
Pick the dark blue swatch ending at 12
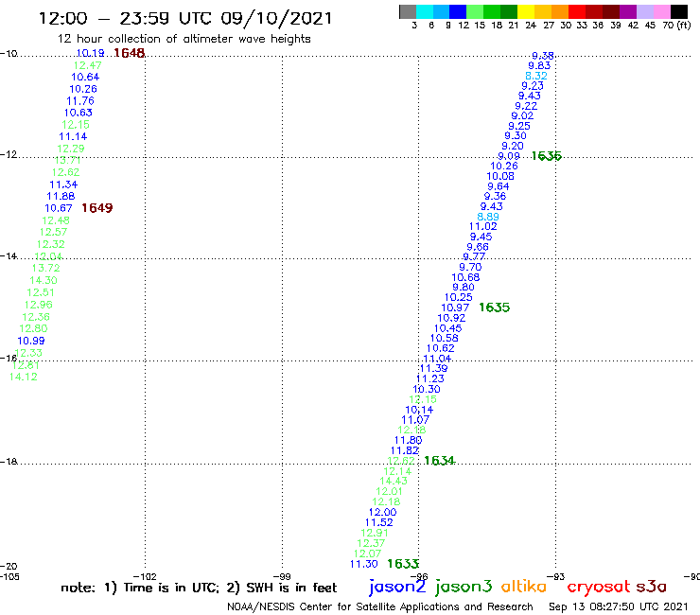pos(458,11)
